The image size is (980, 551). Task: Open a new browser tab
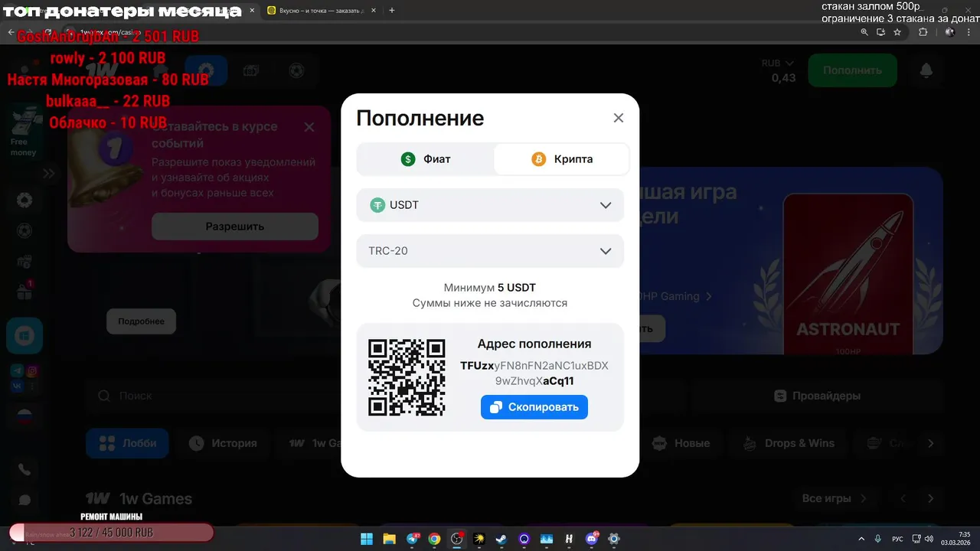[392, 11]
